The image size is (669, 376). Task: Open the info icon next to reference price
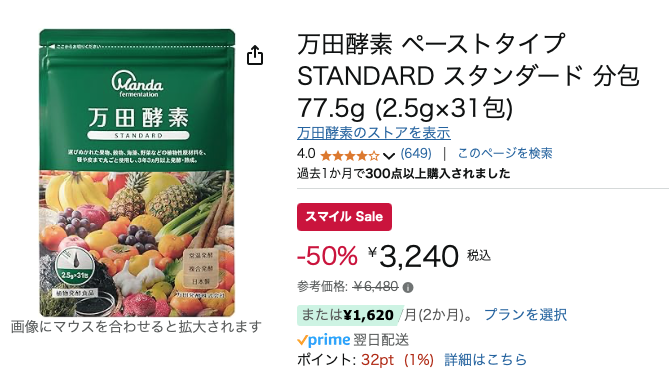tap(408, 288)
